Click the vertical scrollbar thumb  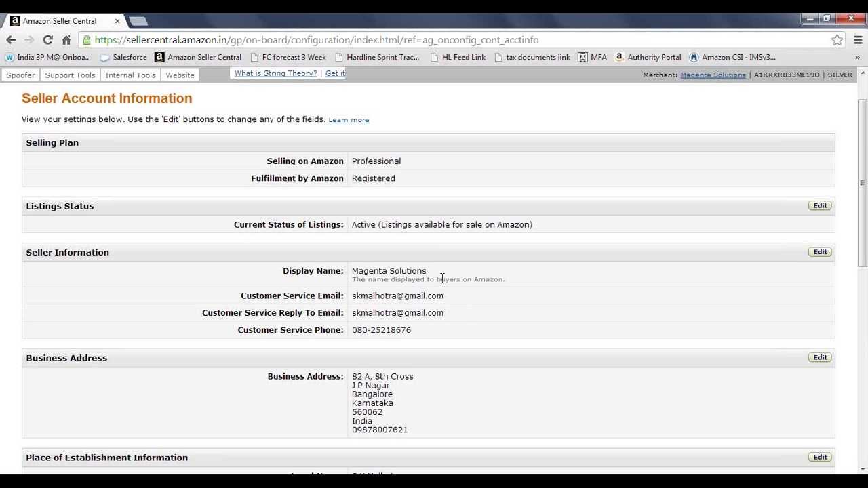pos(862,183)
